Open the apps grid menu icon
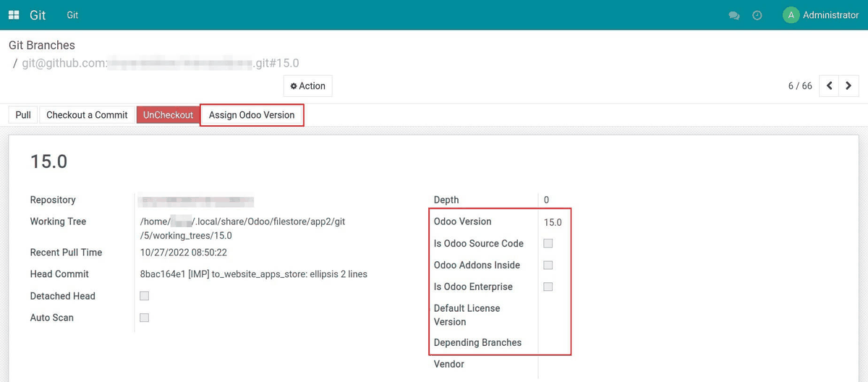Image resolution: width=868 pixels, height=382 pixels. (14, 14)
